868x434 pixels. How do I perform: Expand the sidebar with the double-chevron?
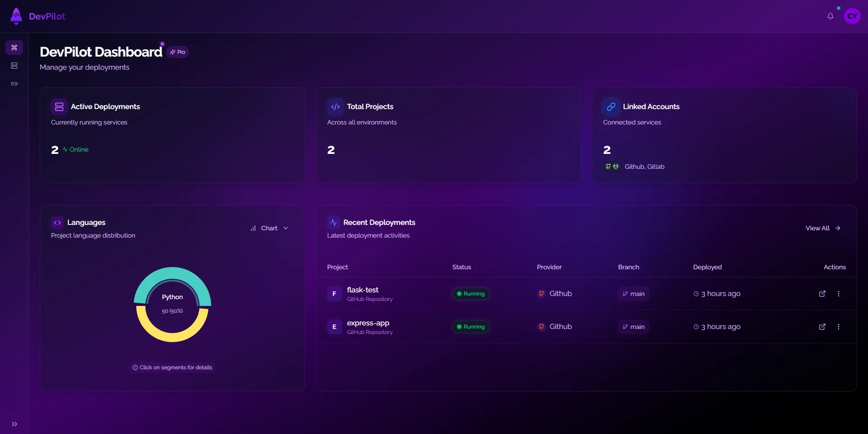click(x=14, y=424)
